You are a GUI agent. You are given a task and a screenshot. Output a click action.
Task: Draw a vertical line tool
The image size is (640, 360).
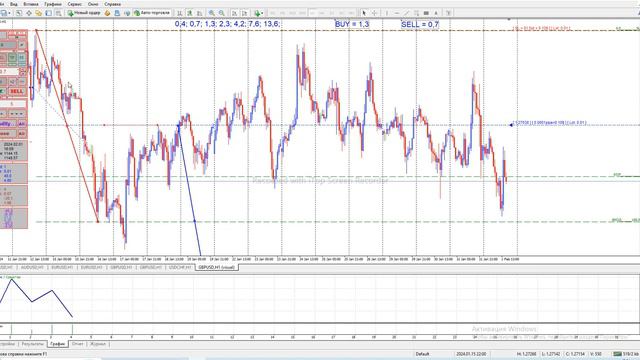pos(387,13)
